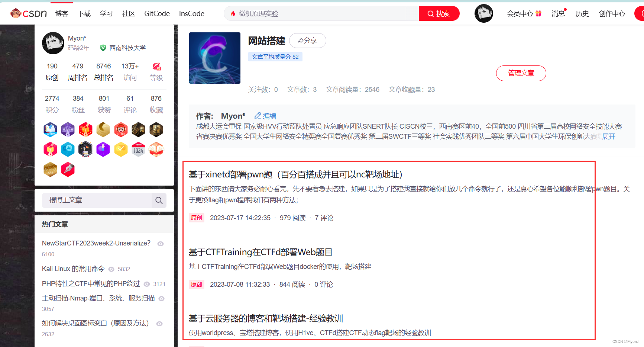Open hot article Kali Linux 的常用命令
644x347 pixels.
73,269
